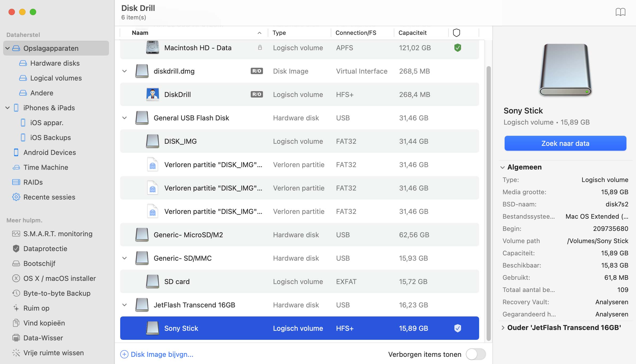Click the R/O badge on diskdrill.dmg
The width and height of the screenshot is (636, 364).
(257, 71)
